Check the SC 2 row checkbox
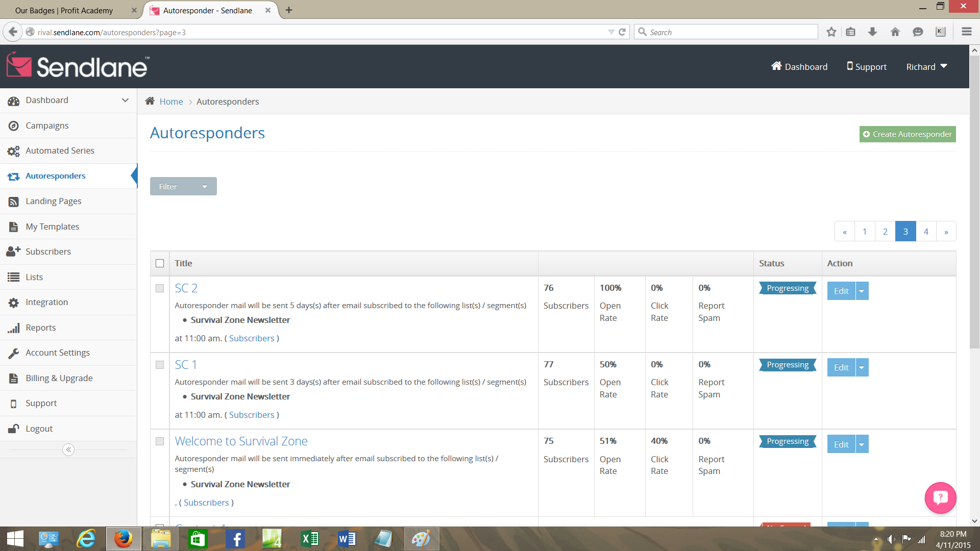Screen dimensions: 980x551 pos(160,288)
